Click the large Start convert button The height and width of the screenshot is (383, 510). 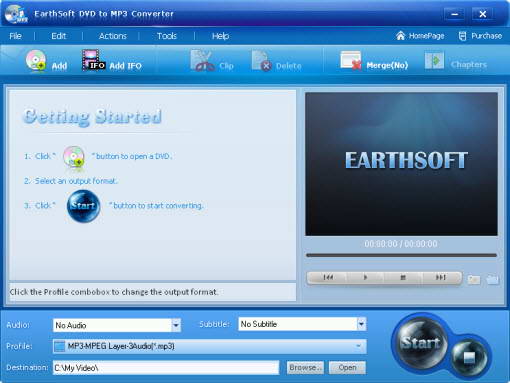pos(421,342)
